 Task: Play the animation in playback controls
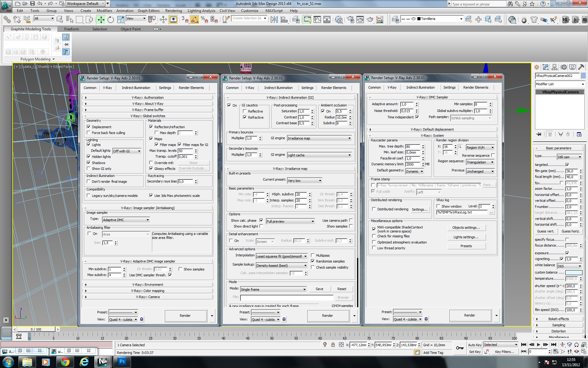(538, 345)
